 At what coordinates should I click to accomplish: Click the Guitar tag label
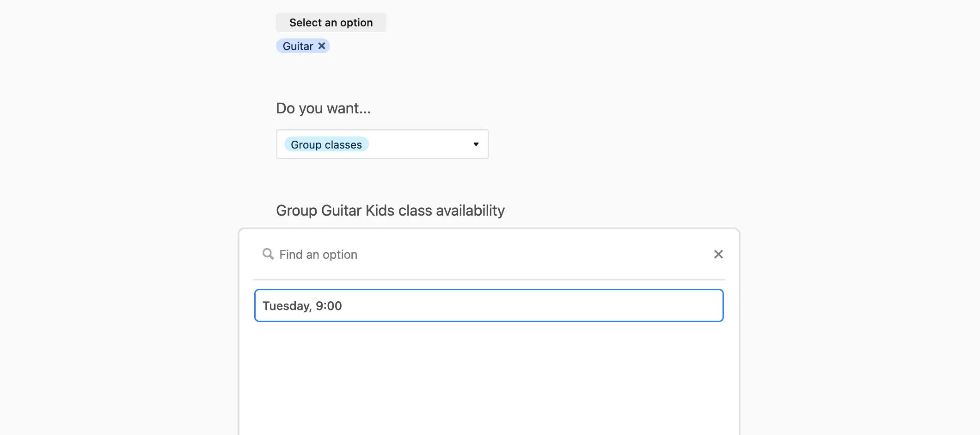[x=298, y=46]
